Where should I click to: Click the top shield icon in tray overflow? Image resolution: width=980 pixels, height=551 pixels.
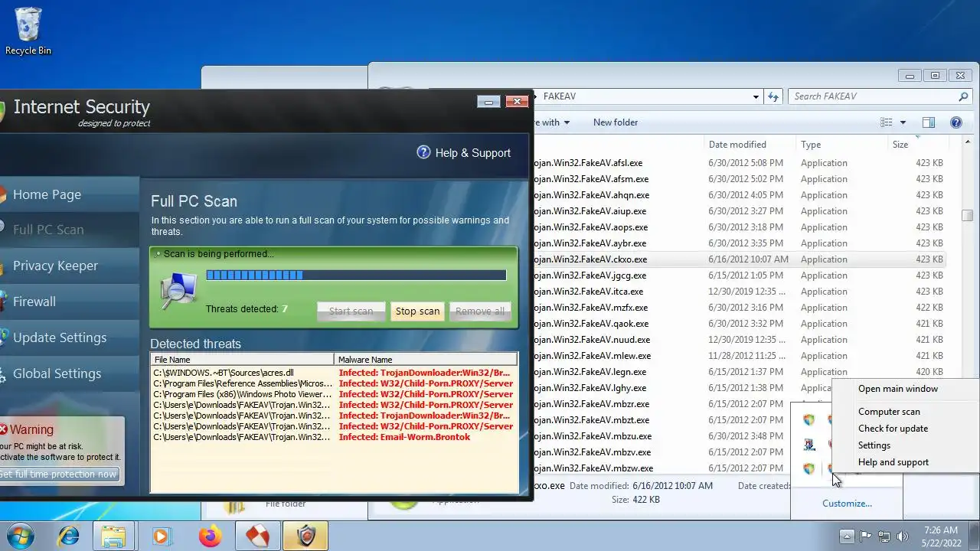pos(809,420)
